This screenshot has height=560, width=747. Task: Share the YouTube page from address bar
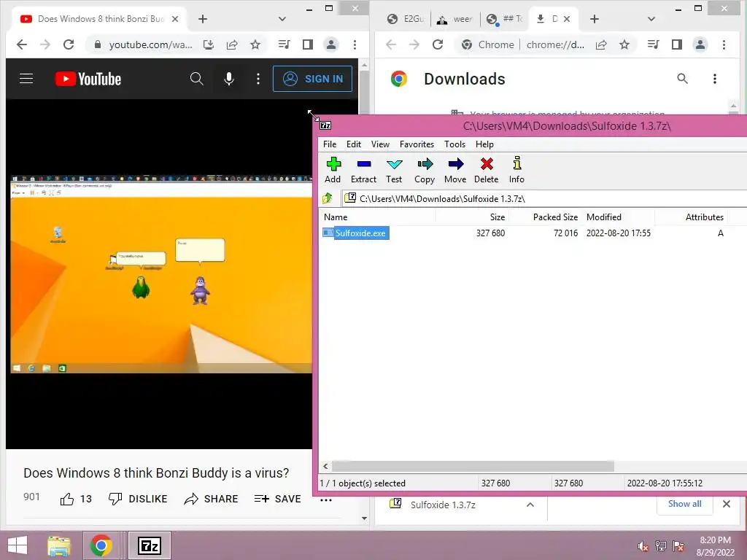(x=232, y=44)
